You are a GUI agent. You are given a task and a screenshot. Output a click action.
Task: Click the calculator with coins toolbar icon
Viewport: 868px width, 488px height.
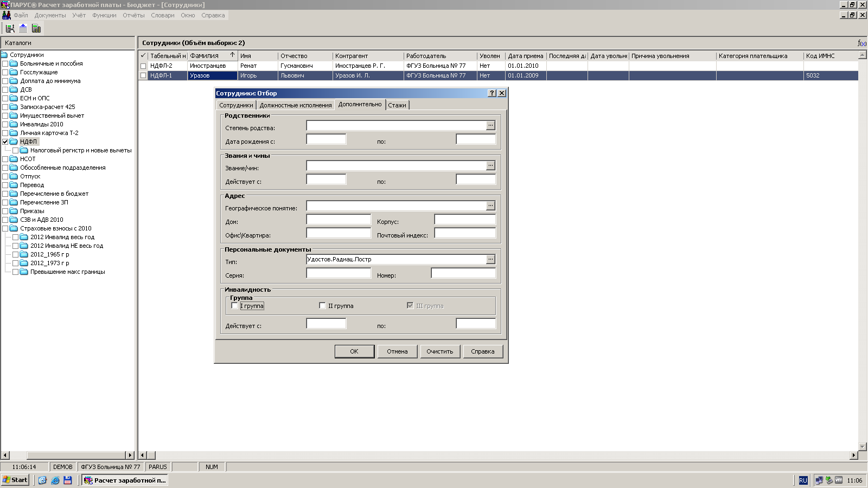[36, 28]
